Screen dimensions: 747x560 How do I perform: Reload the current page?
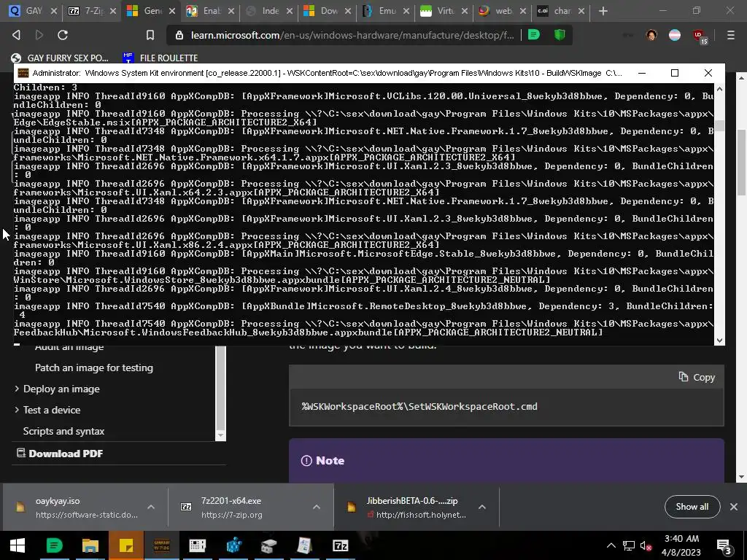(x=63, y=35)
